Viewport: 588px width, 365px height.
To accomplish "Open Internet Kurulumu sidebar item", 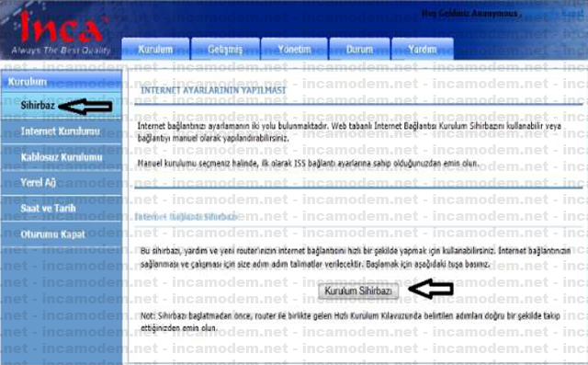I will click(61, 131).
